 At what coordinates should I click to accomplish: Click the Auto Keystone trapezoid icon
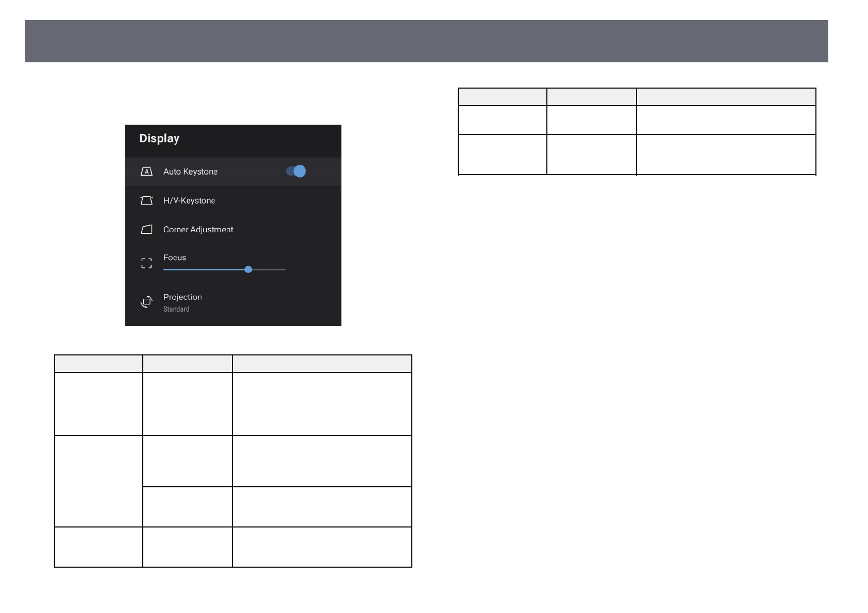coord(146,172)
